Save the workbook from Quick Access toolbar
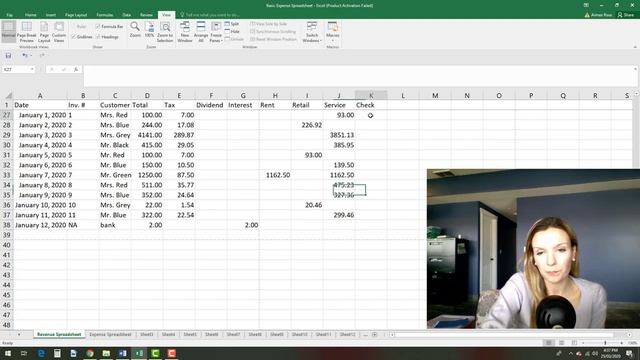 point(8,56)
